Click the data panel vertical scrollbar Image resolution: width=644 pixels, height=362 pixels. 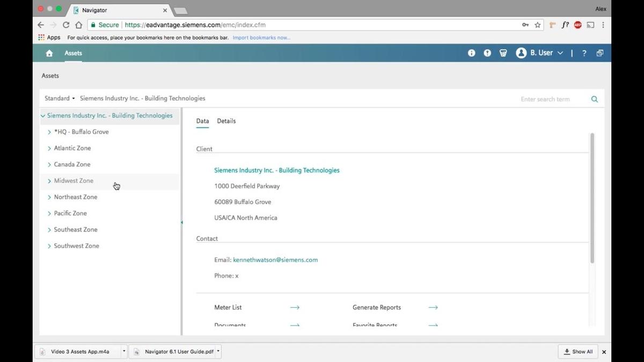click(x=592, y=199)
